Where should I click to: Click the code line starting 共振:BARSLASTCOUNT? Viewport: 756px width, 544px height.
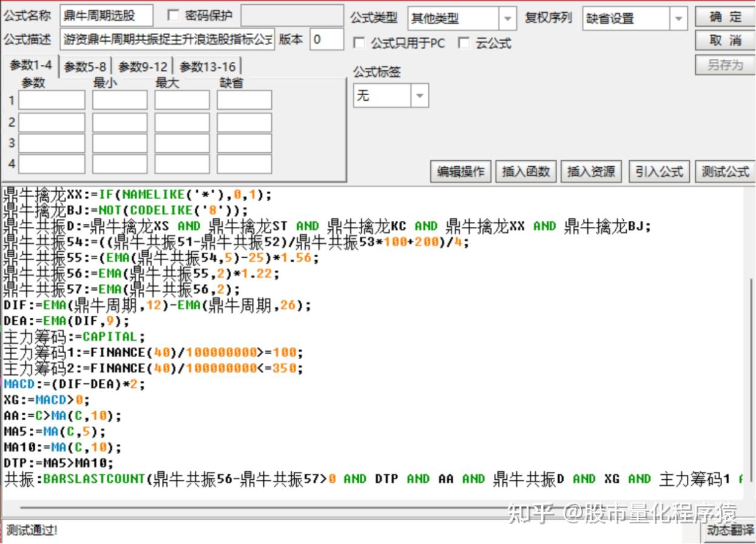(374, 479)
